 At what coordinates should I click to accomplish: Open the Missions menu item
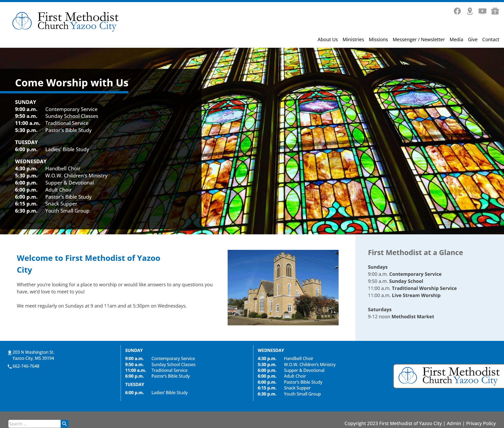coord(378,39)
